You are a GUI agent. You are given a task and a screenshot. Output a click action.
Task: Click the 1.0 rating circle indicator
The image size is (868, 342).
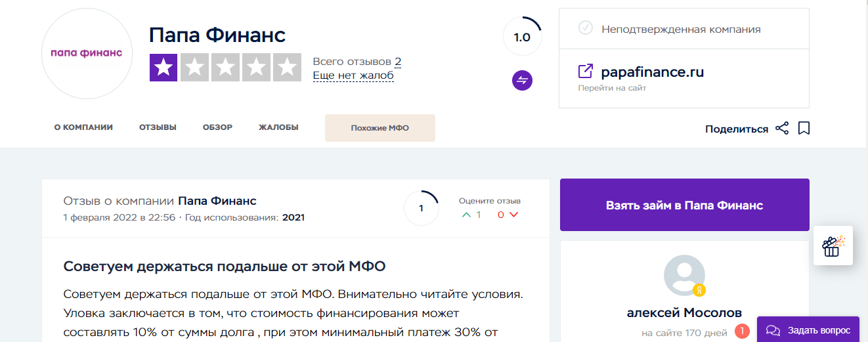[522, 37]
